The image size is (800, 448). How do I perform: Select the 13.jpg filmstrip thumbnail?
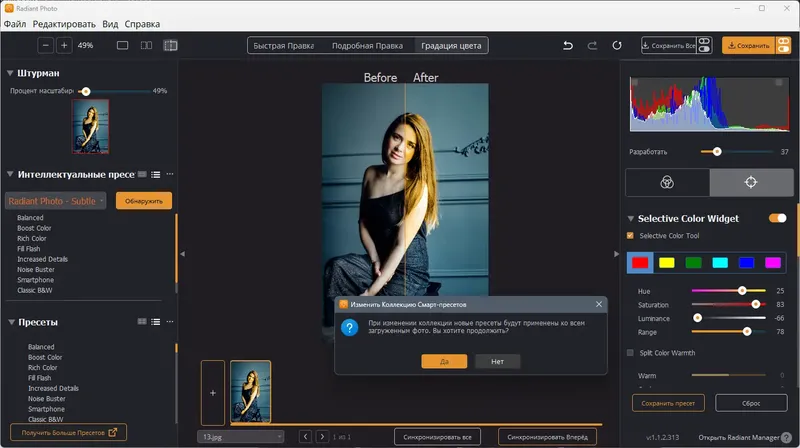tap(250, 389)
